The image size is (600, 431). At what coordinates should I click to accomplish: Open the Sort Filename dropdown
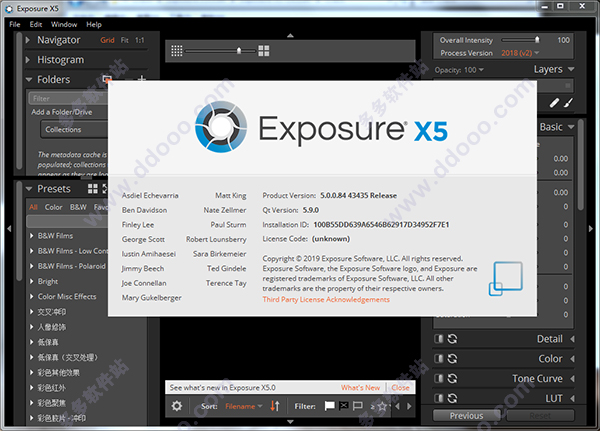point(244,406)
